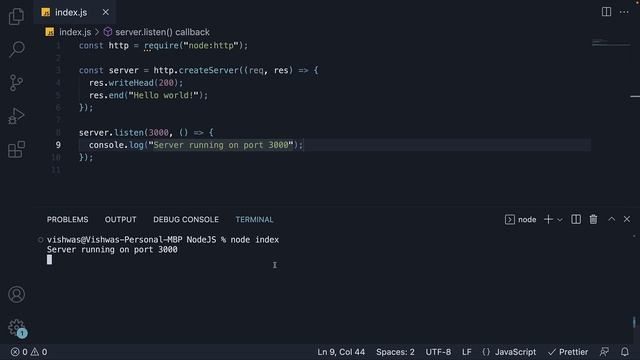The image size is (640, 360).
Task: Open the Manage gear menu
Action: pos(16,327)
